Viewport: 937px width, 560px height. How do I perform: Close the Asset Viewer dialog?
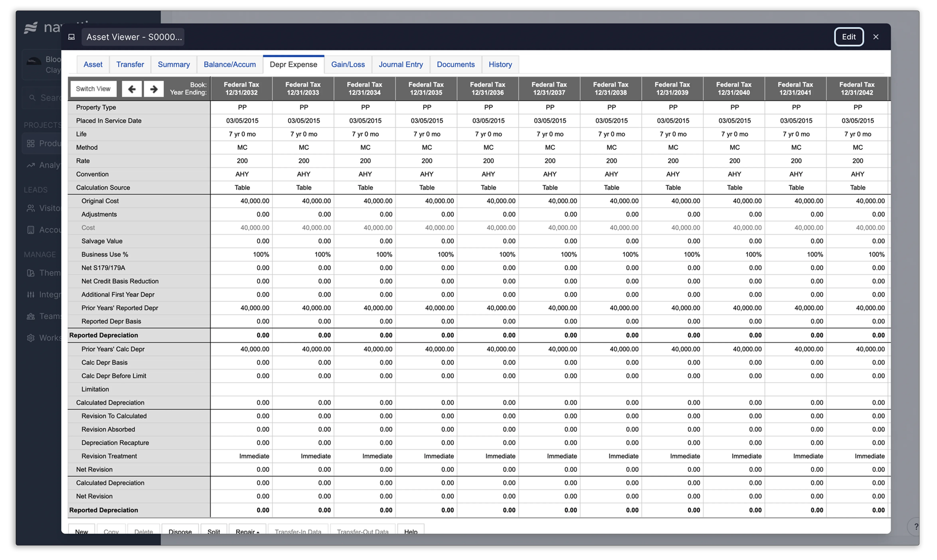[x=876, y=37]
